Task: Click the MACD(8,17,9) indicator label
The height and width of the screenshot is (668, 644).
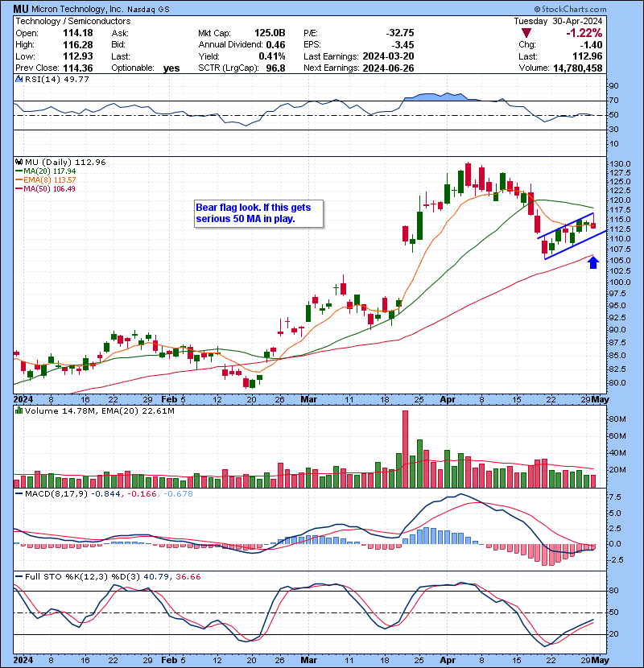Action: (56, 494)
